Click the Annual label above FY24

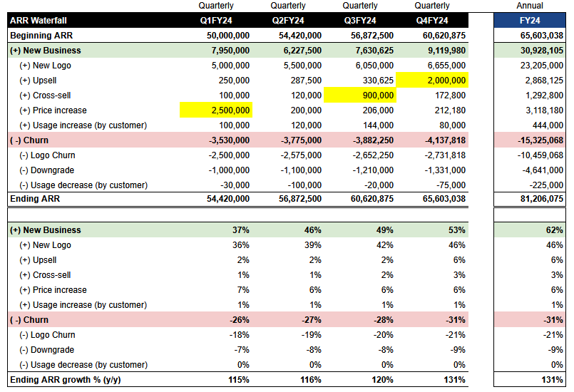(x=530, y=6)
